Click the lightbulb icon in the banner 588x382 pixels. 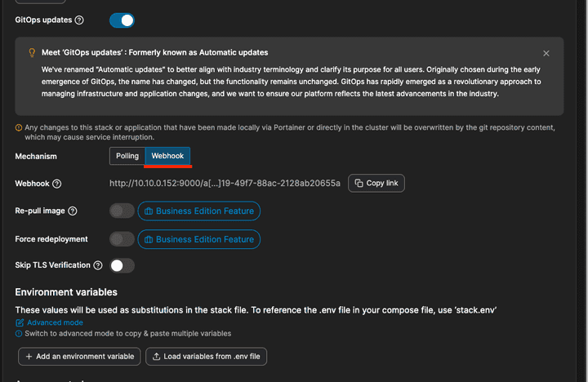(32, 53)
